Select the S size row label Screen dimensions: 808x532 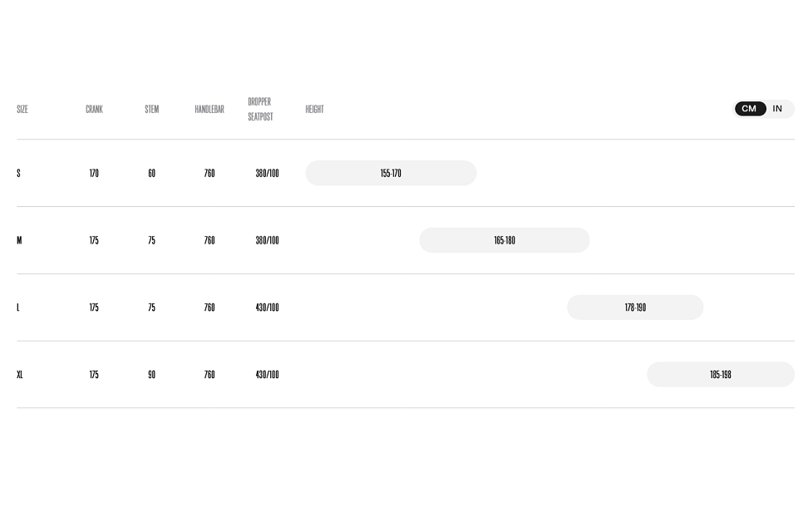coord(18,173)
